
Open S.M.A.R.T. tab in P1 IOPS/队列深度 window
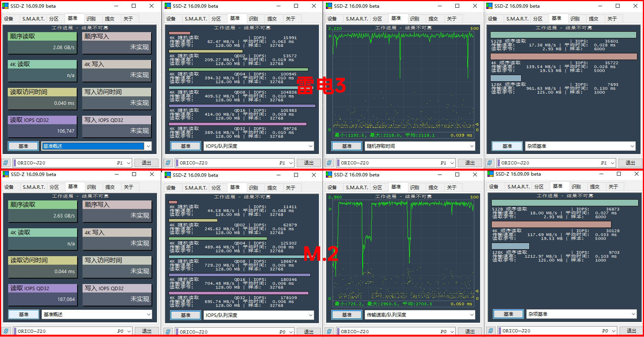196,19
